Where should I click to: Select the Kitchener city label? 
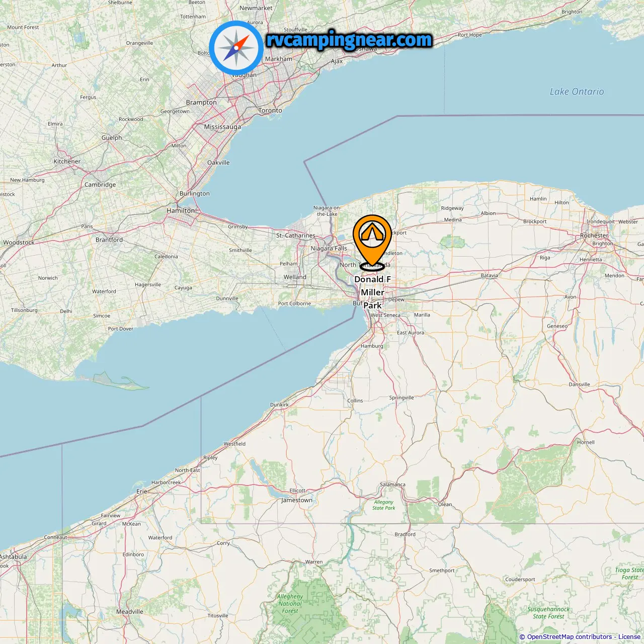(67, 162)
